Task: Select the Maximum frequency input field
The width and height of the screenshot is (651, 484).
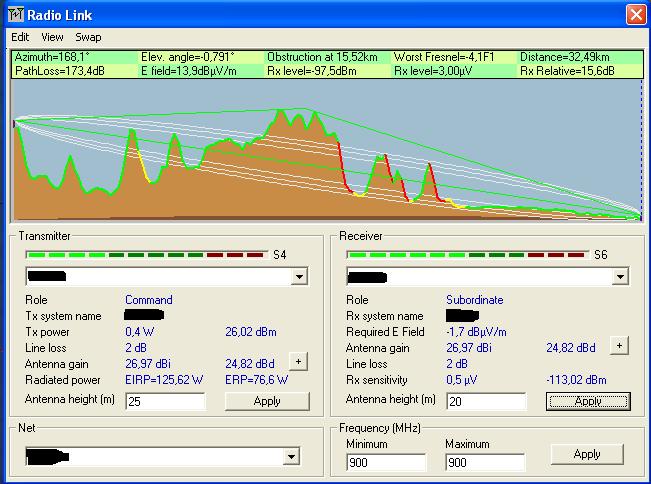Action: click(x=485, y=463)
